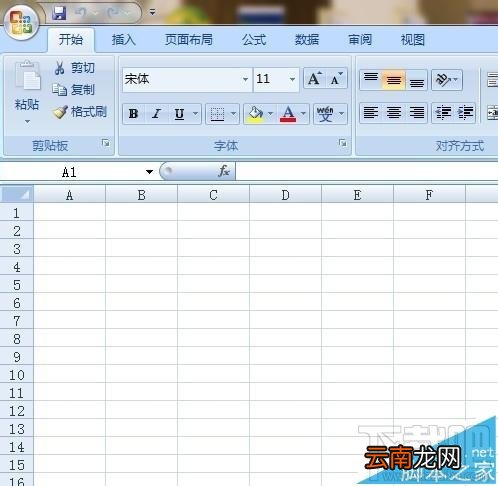Click 剪切 to cut selection
The width and height of the screenshot is (498, 486).
pyautogui.click(x=75, y=68)
